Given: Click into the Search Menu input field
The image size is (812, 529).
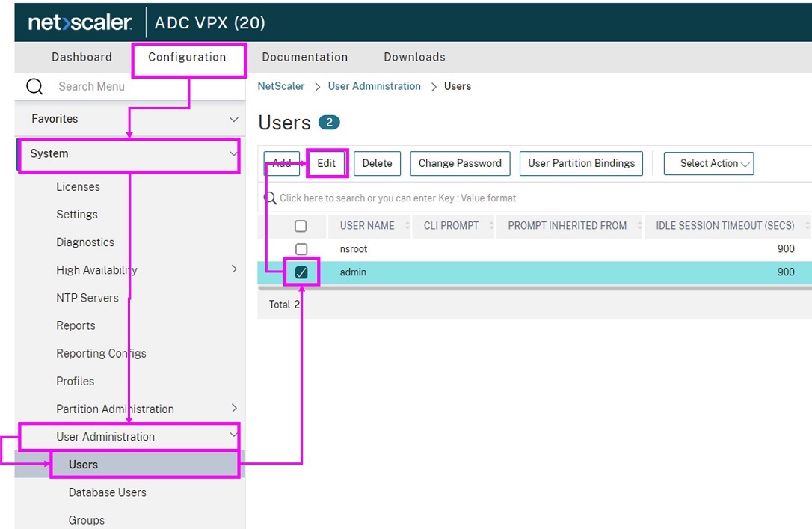Looking at the screenshot, I should point(135,87).
